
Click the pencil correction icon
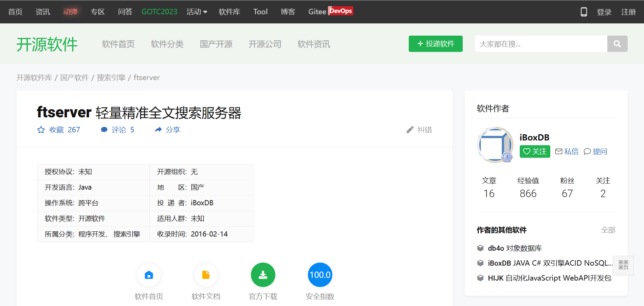click(x=410, y=130)
